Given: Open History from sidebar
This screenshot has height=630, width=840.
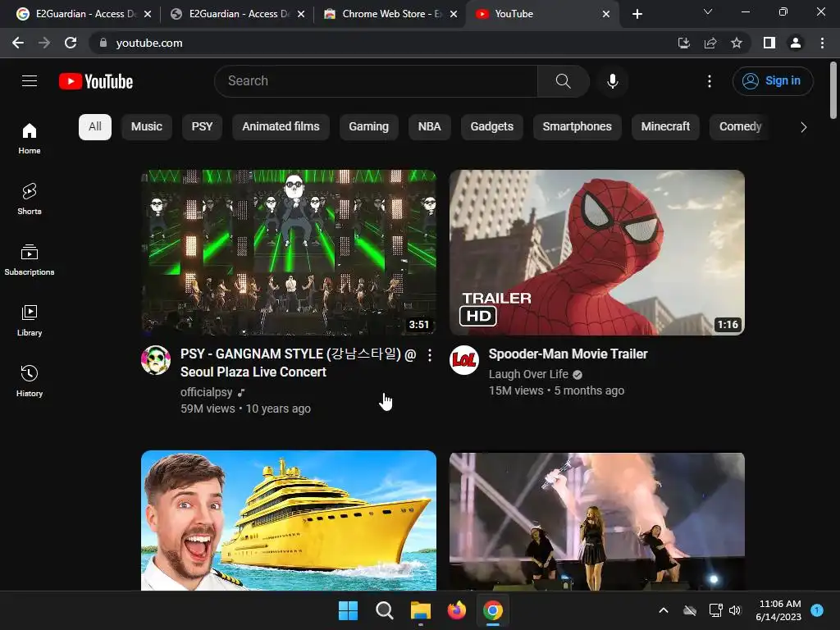Looking at the screenshot, I should [30, 381].
